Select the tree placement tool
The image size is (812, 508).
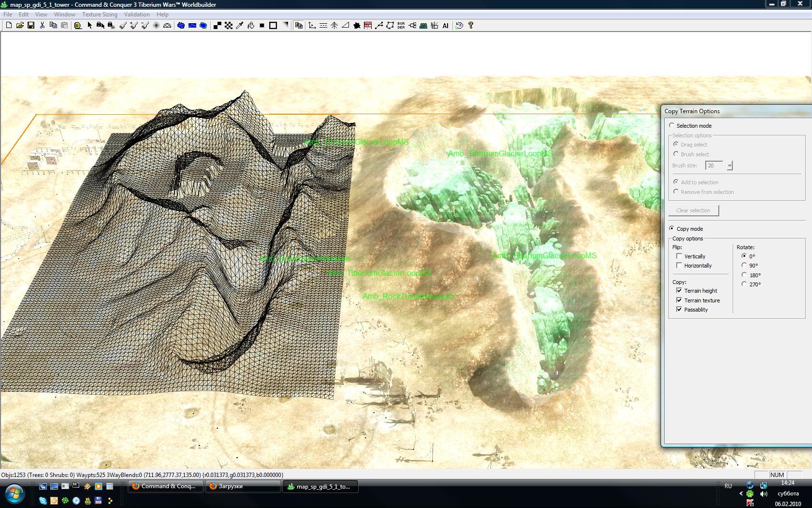point(334,25)
